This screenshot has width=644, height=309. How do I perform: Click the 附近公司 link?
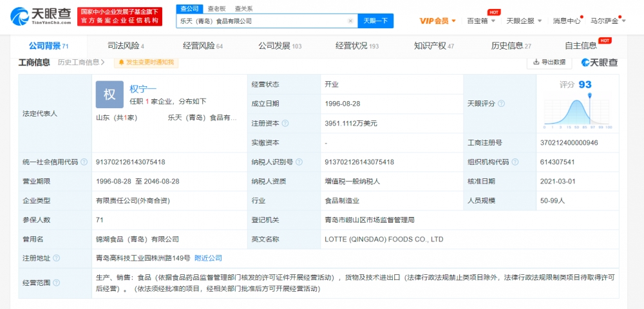[208, 258]
